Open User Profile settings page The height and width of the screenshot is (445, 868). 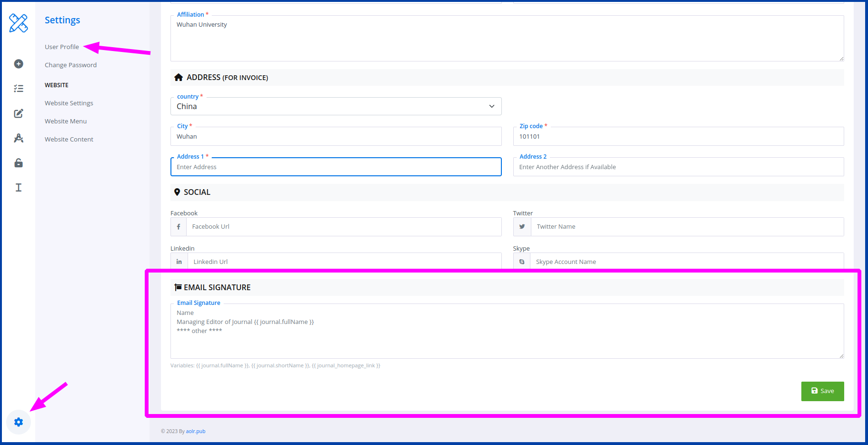(62, 47)
